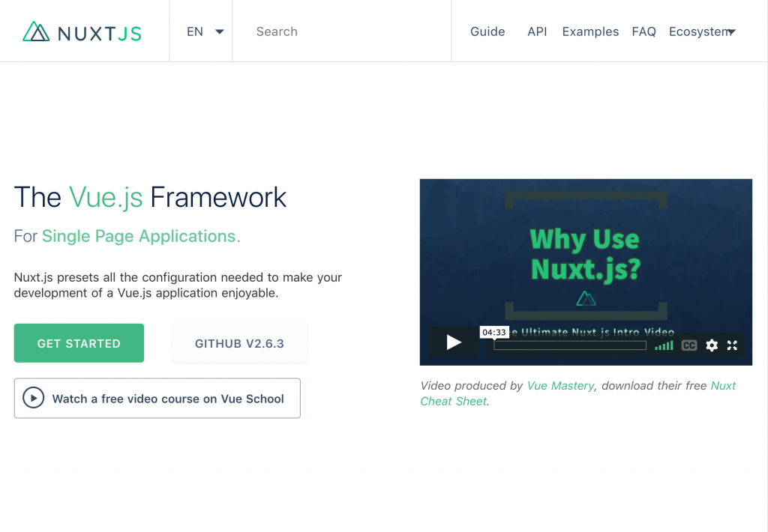Open the Nuxt Cheat Sheet link

(578, 393)
